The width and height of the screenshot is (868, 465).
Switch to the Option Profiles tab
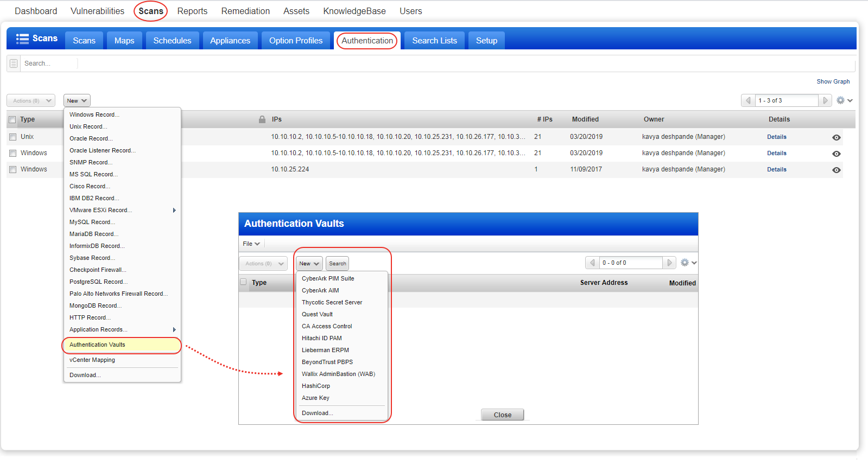[x=296, y=41]
